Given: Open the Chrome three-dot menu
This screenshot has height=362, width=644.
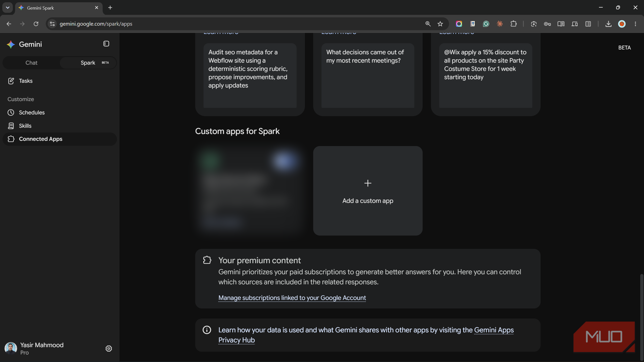Looking at the screenshot, I should point(635,24).
